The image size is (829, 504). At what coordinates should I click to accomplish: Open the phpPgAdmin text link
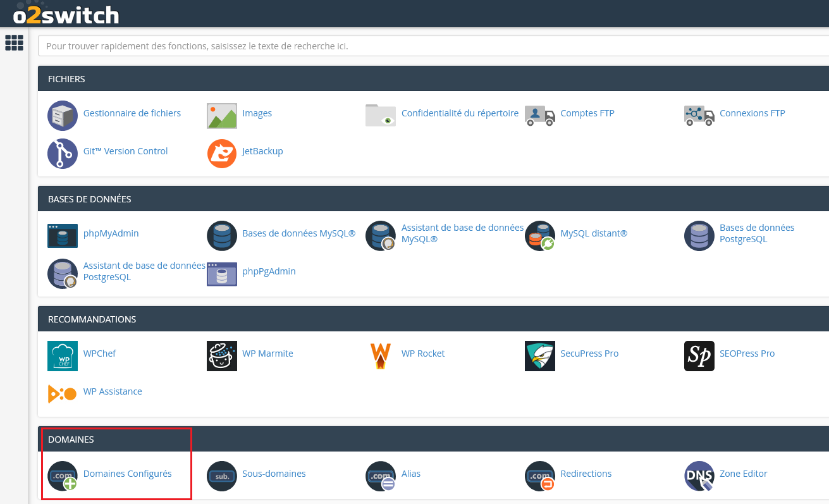click(269, 271)
